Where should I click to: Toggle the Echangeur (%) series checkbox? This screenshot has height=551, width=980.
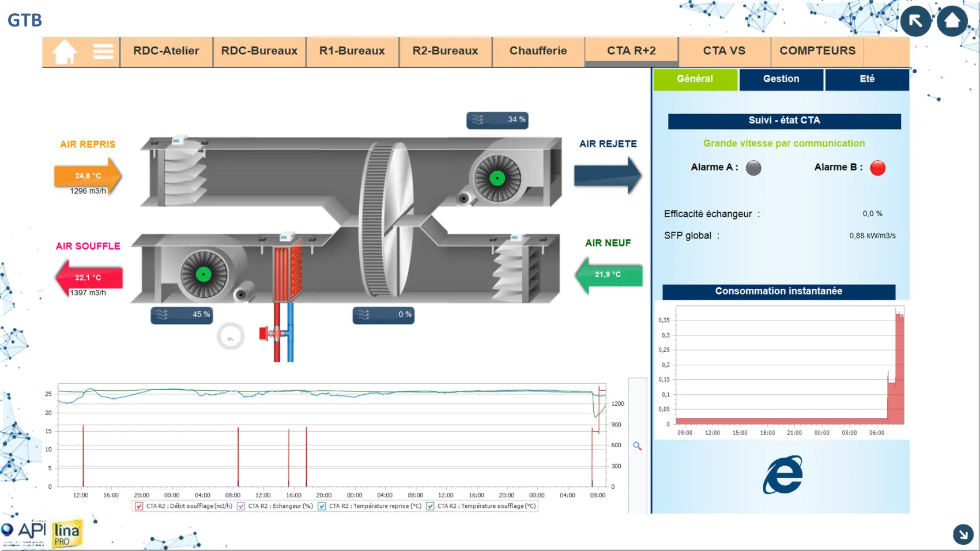pyautogui.click(x=241, y=507)
